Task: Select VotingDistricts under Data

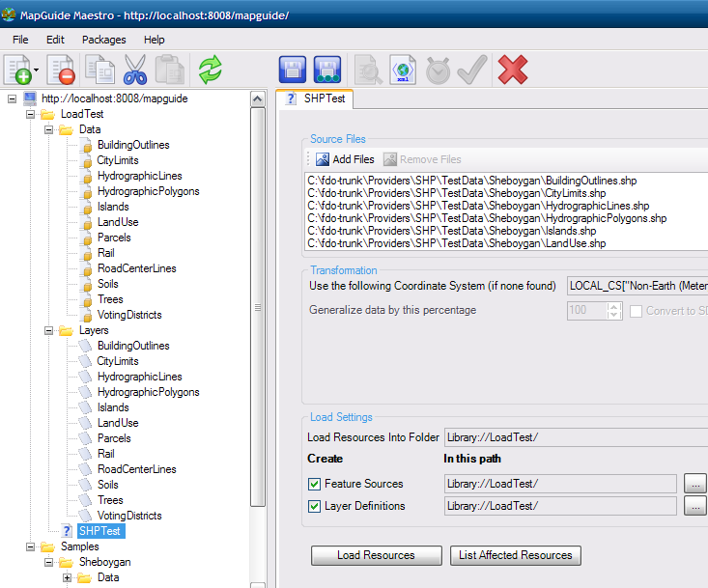Action: pyautogui.click(x=129, y=315)
